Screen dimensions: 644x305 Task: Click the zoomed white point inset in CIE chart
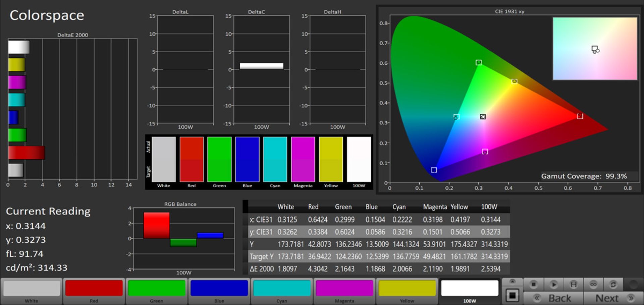pos(595,49)
